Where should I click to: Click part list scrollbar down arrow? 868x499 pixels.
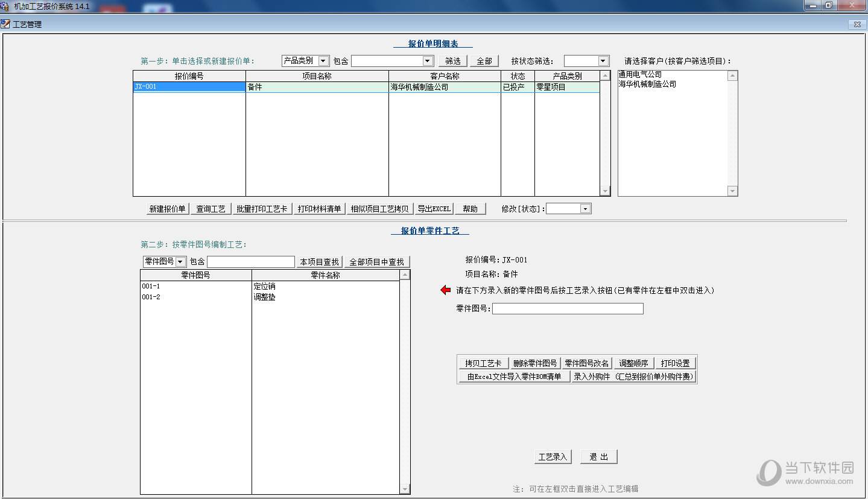(405, 489)
